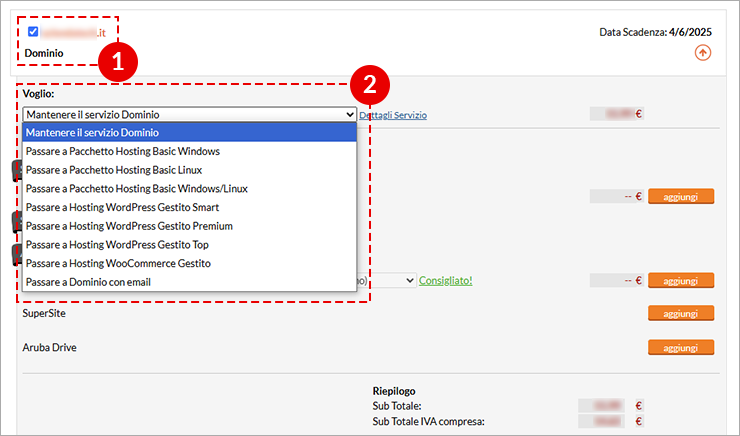Click the blurred .it domain name
Viewport: 740px width, 436px height.
click(72, 33)
